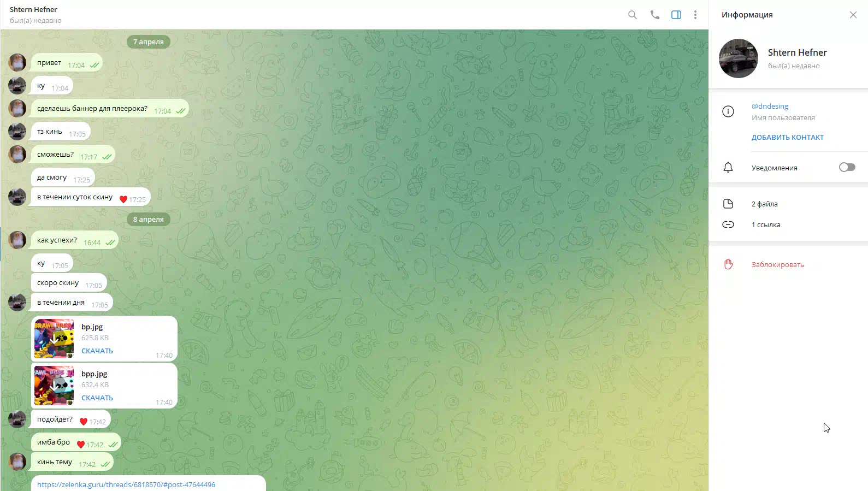
Task: Click the avatar beside 'как успехи?'
Action: click(17, 240)
